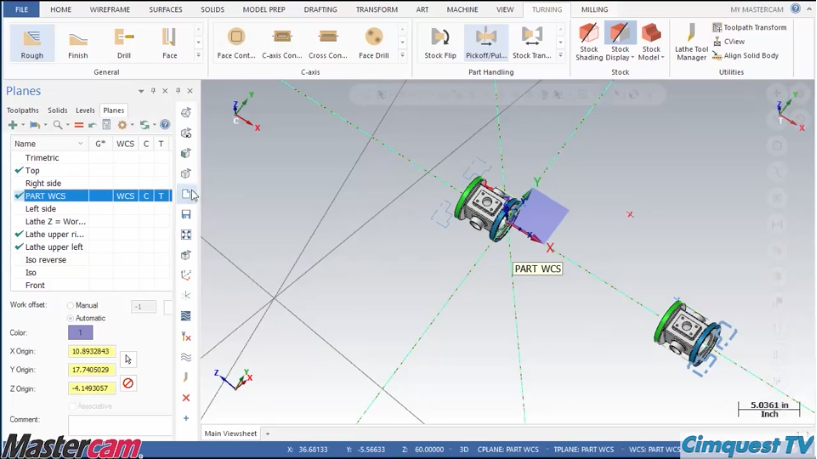
Task: Click TPLANE: PART WCS in status bar
Action: (x=584, y=449)
